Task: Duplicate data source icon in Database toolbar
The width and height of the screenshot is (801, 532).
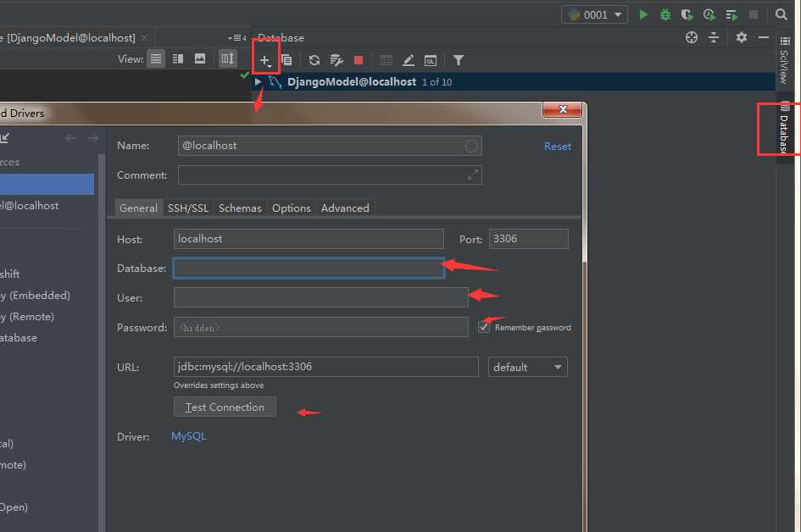Action: point(286,60)
